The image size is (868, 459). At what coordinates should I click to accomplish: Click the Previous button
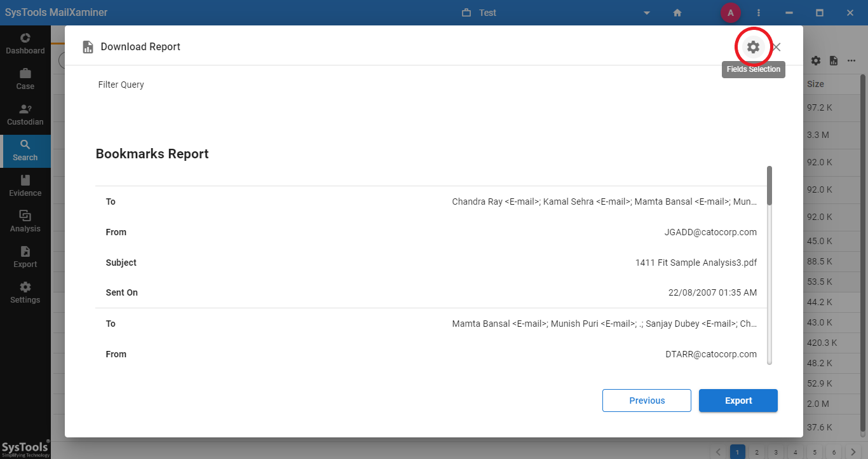coord(647,401)
